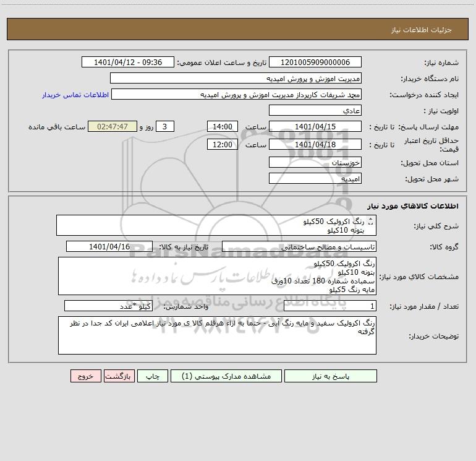Click the شهر محل تحویل field امیدیه
Screen dimensions: 476x461
pyautogui.click(x=315, y=179)
